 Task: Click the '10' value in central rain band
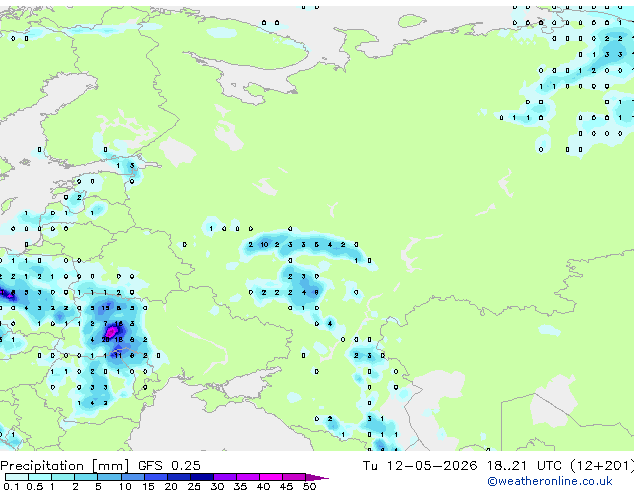point(264,245)
